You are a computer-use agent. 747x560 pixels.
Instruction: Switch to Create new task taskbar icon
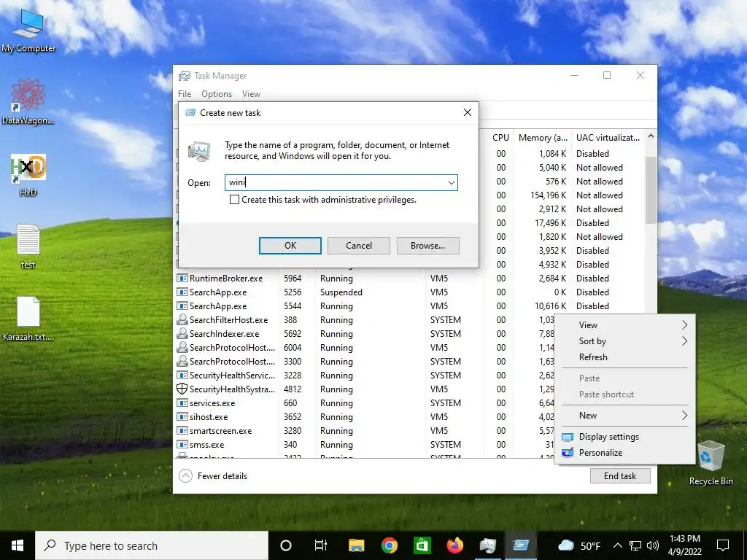[521, 545]
